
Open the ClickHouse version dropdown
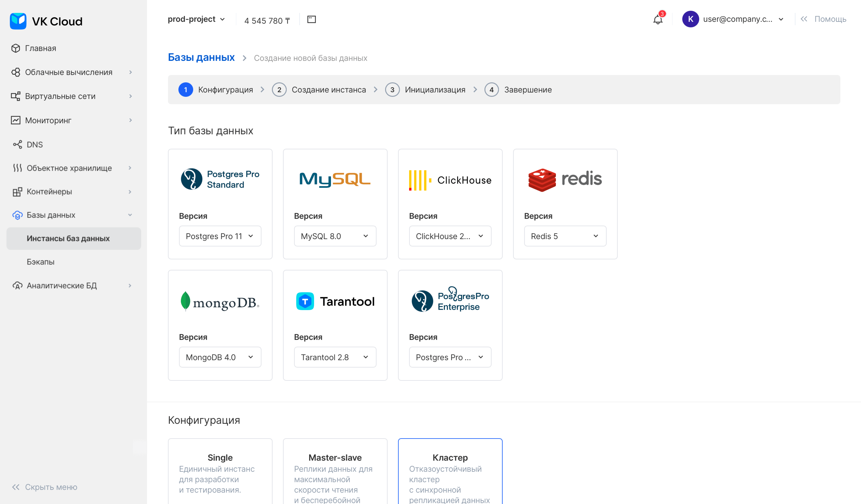(450, 236)
